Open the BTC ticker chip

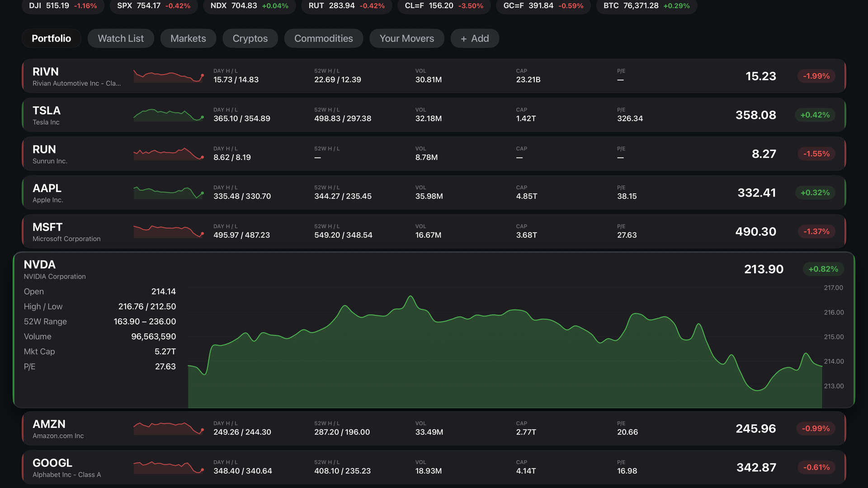[646, 6]
